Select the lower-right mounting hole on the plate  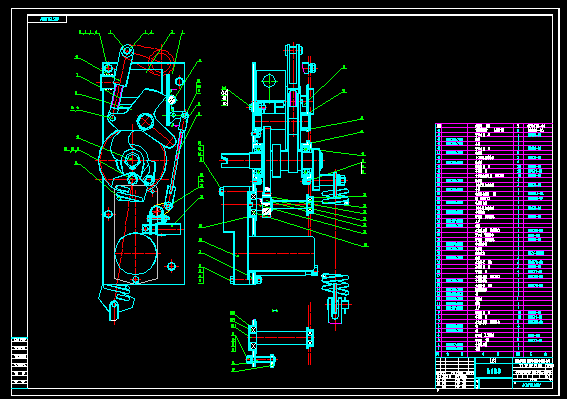coord(171,267)
